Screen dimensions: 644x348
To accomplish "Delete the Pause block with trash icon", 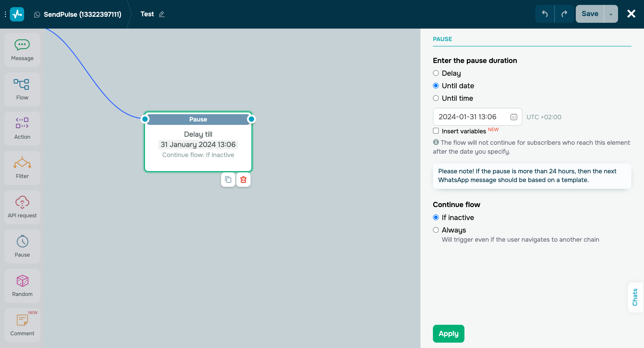I will pyautogui.click(x=243, y=180).
